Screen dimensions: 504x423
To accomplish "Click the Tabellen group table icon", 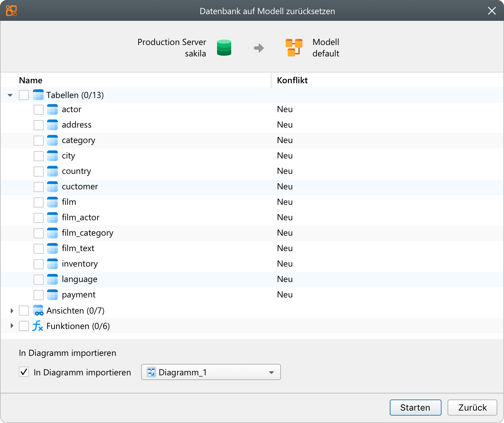I will click(38, 95).
